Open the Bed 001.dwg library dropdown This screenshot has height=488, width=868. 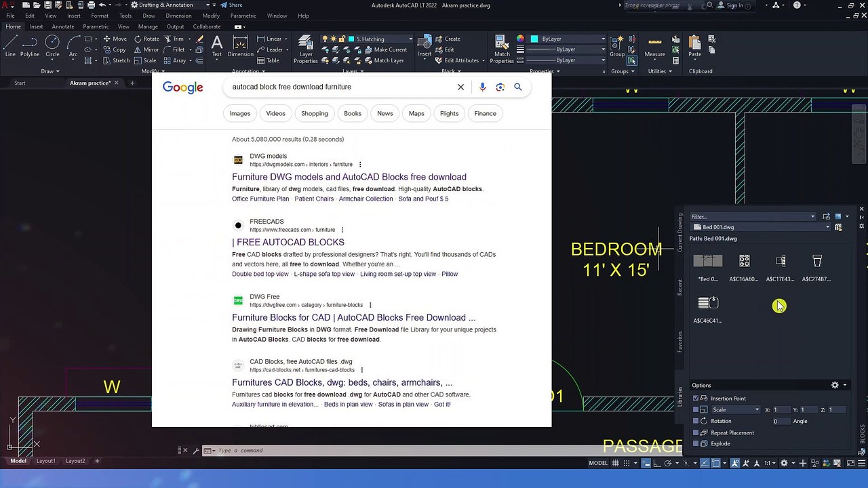point(761,227)
